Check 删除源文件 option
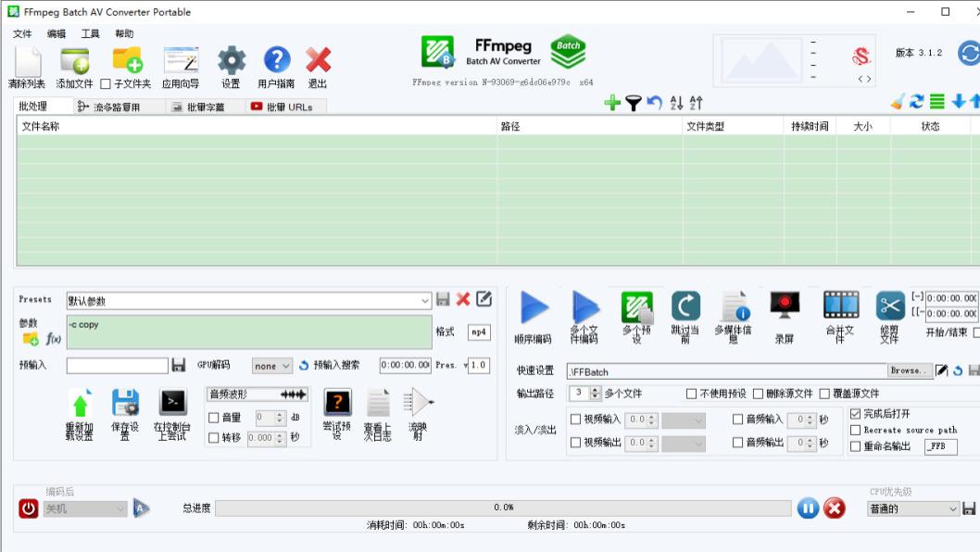The image size is (980, 552). coord(758,394)
